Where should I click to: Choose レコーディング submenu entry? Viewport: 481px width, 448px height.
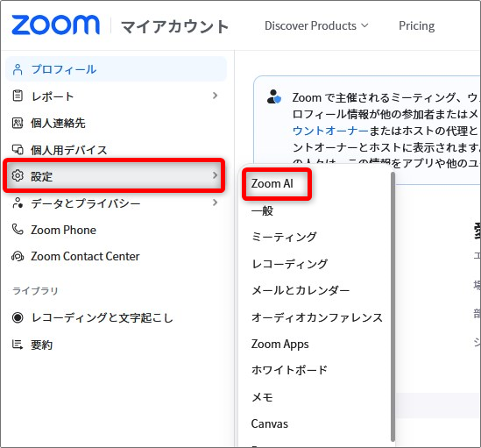point(290,264)
